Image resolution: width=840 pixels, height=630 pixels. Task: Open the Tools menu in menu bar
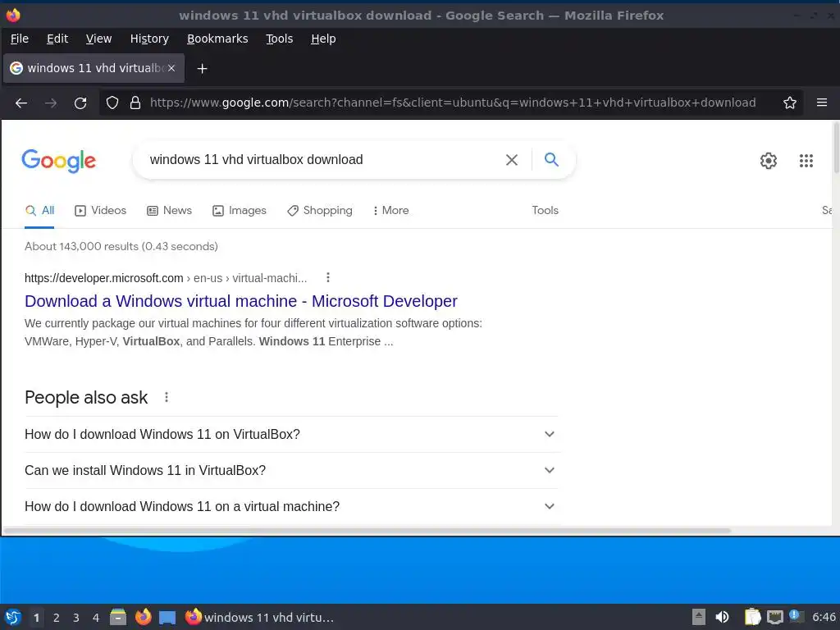click(x=279, y=39)
